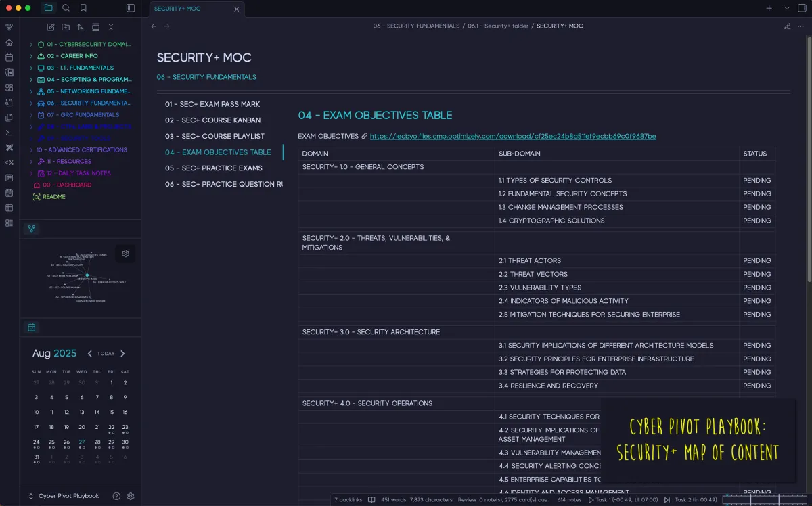Open the exam objectives download URL
This screenshot has width=812, height=506.
[x=513, y=136]
